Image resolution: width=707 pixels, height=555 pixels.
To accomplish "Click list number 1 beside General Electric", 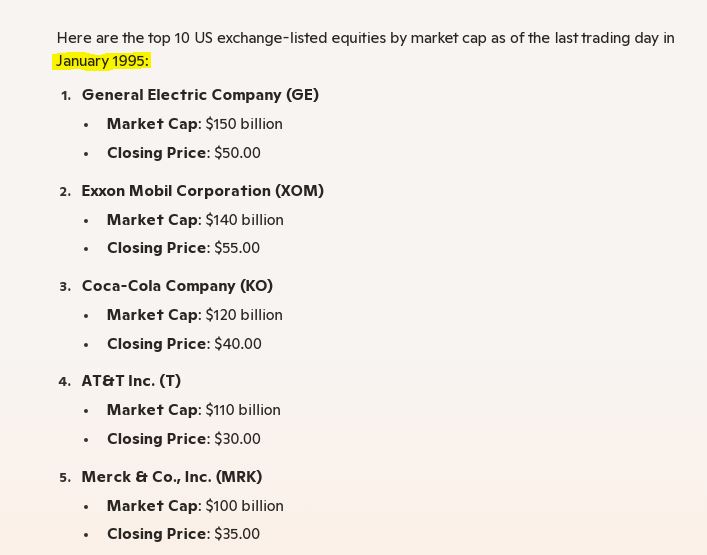I will 65,95.
